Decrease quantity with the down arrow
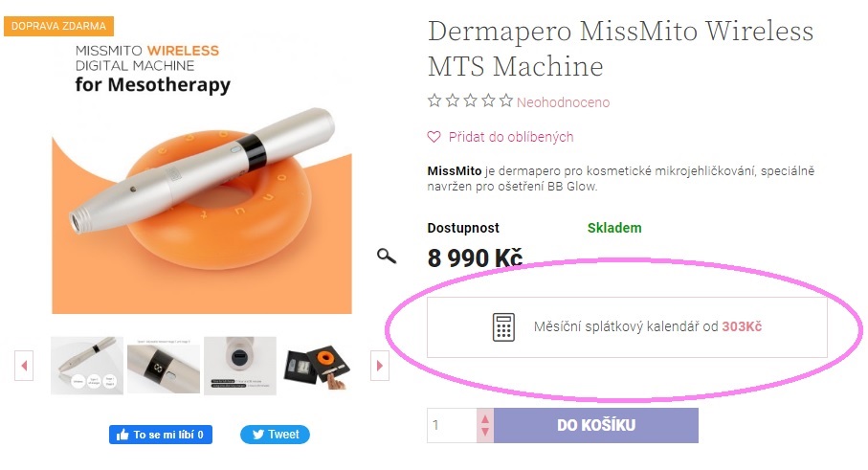868x470 pixels. 485,432
